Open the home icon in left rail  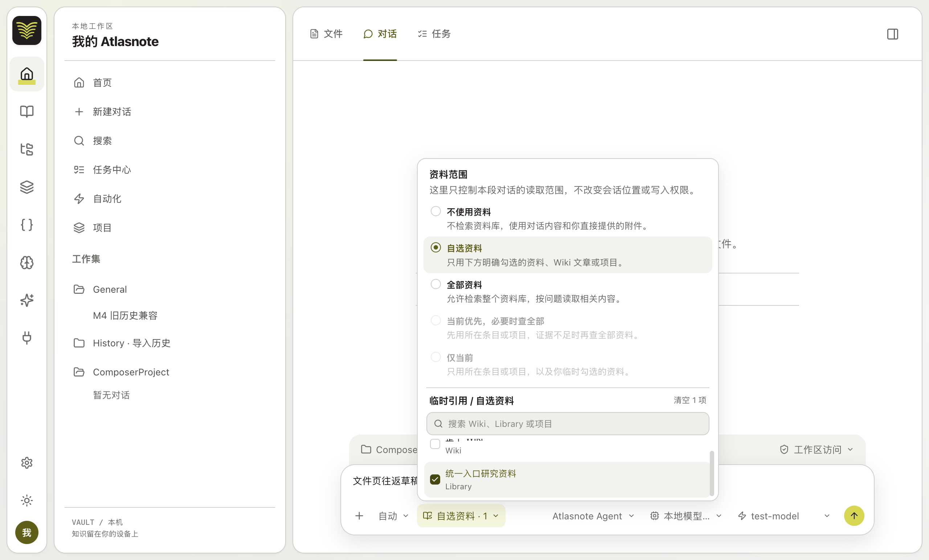27,74
